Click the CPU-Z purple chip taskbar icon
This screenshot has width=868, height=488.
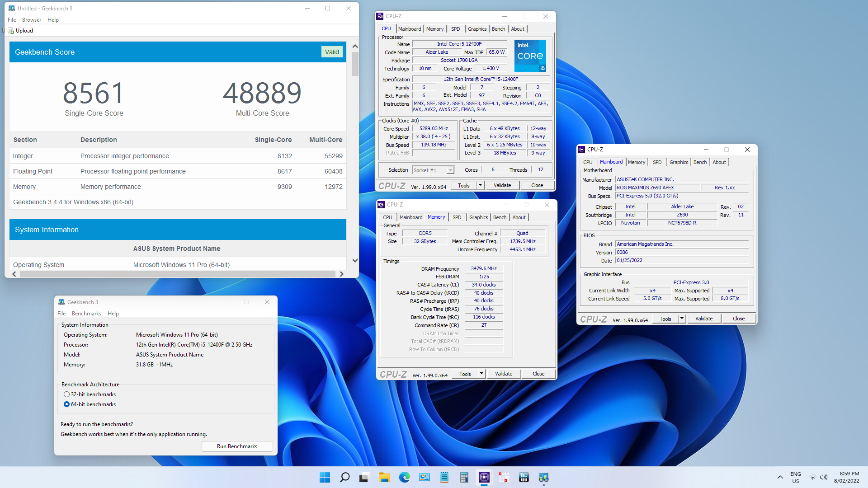click(484, 477)
